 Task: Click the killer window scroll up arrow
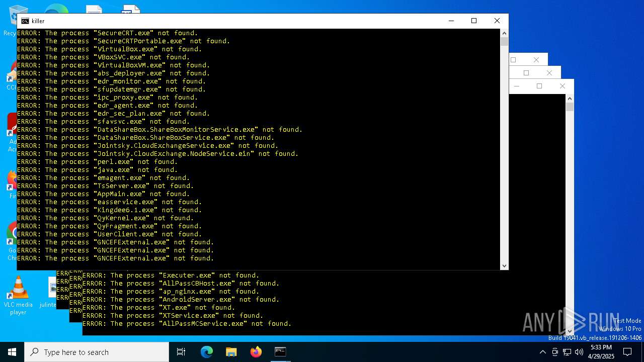(x=504, y=33)
